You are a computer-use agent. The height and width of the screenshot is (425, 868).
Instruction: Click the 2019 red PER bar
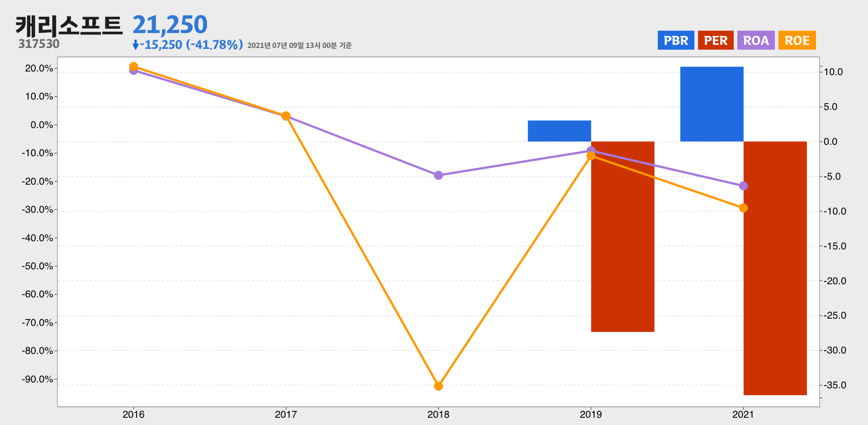pos(623,237)
